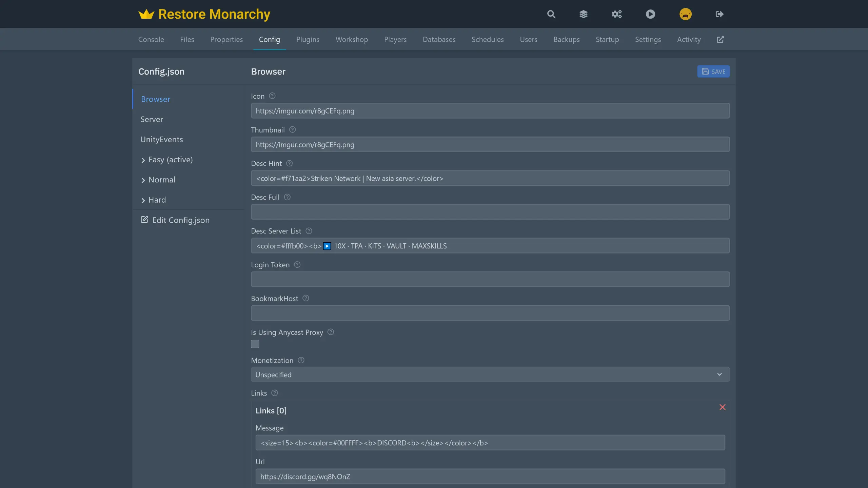Open the Startup tab
The image size is (868, 488).
click(x=607, y=39)
